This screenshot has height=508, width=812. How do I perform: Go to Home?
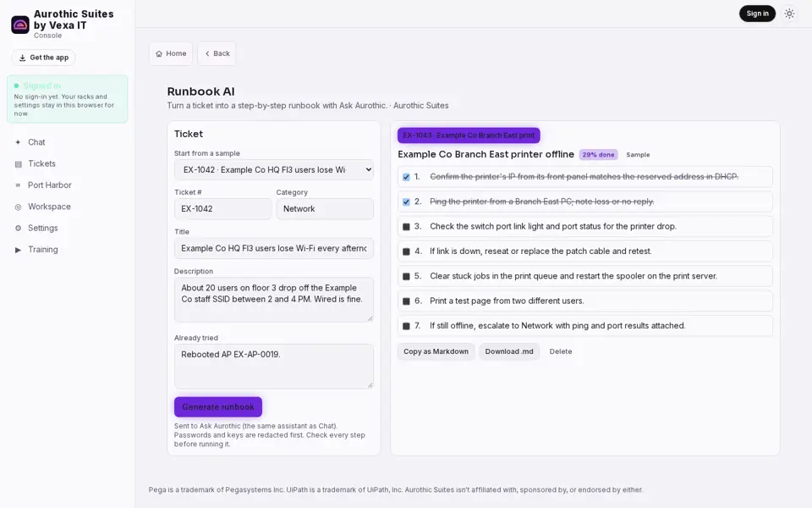coord(171,53)
